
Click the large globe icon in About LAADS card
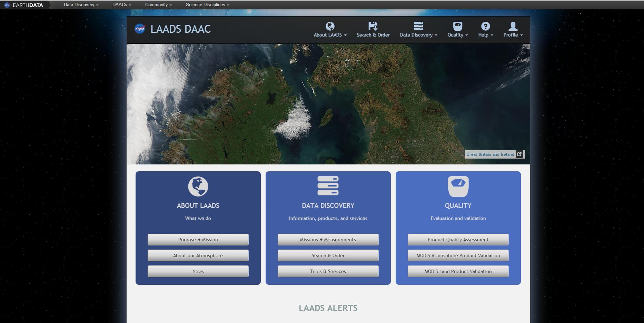click(198, 186)
